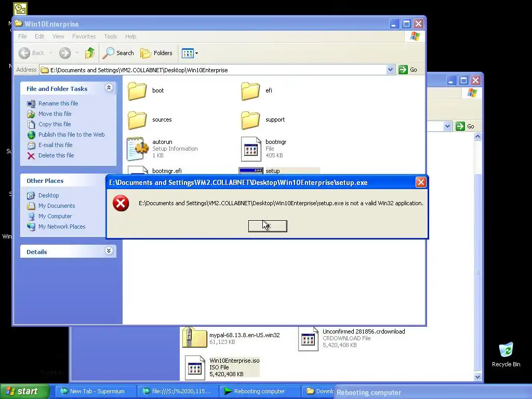Open the Search toolbar button
The image size is (532, 399).
[118, 53]
